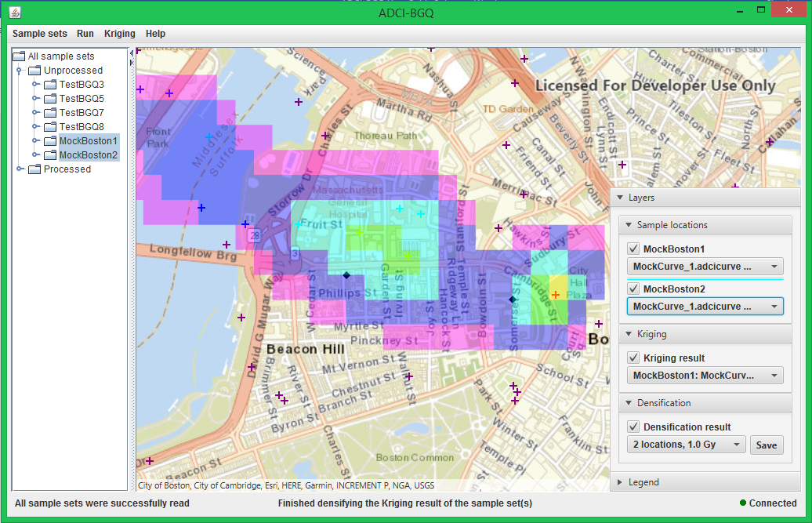Viewport: 812px width, 523px height.
Task: Expand the TestBGQ7 tree node handle
Action: pyautogui.click(x=35, y=112)
